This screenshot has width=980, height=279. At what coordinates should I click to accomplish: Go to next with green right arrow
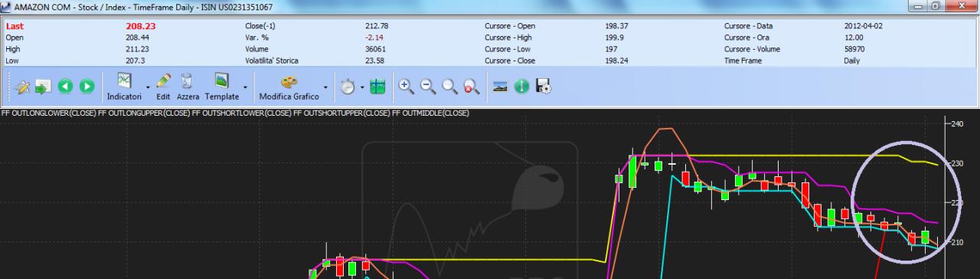point(87,87)
